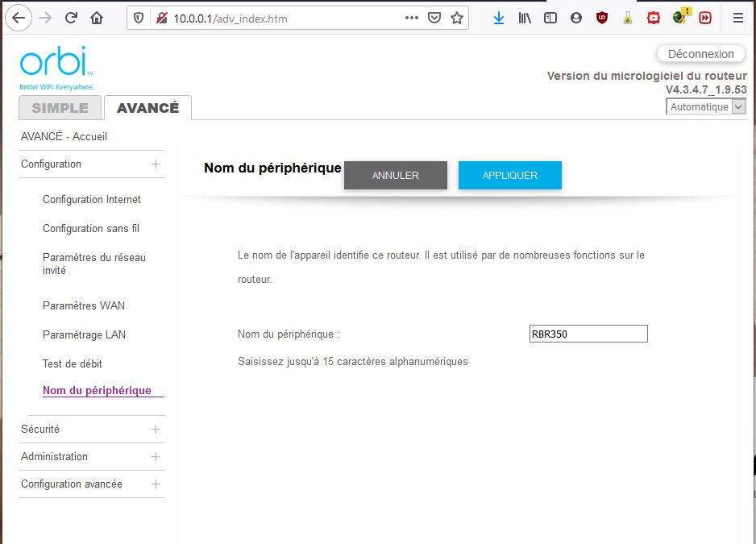Open the Automatique language dropdown

[x=705, y=106]
